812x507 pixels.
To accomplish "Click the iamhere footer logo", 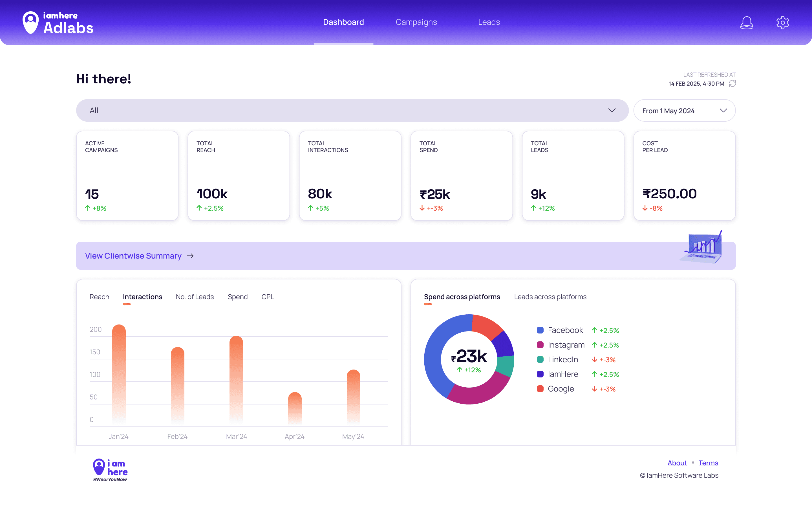I will [x=110, y=470].
